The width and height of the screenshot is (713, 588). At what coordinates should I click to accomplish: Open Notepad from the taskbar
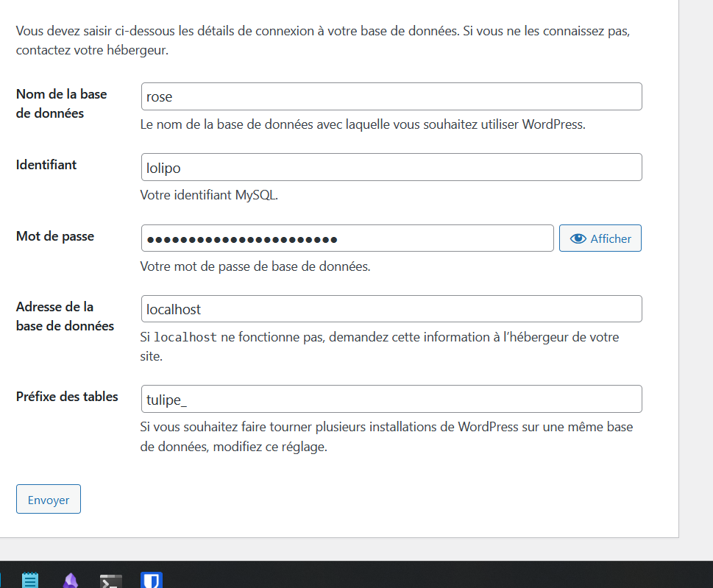[30, 580]
